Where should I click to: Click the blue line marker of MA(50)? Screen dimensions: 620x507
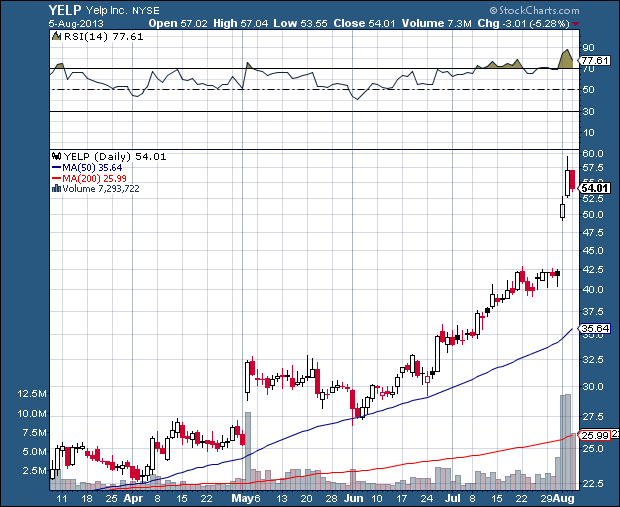57,168
